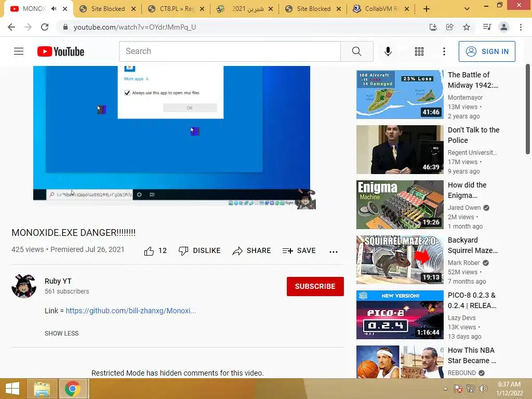Click the YouTube logo
532x399 pixels.
pos(61,51)
